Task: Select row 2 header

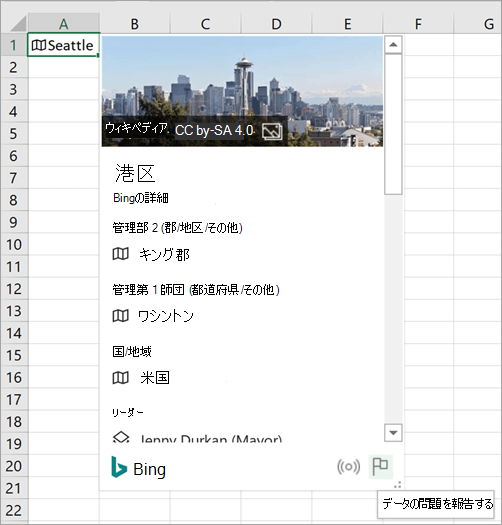Action: [14, 67]
